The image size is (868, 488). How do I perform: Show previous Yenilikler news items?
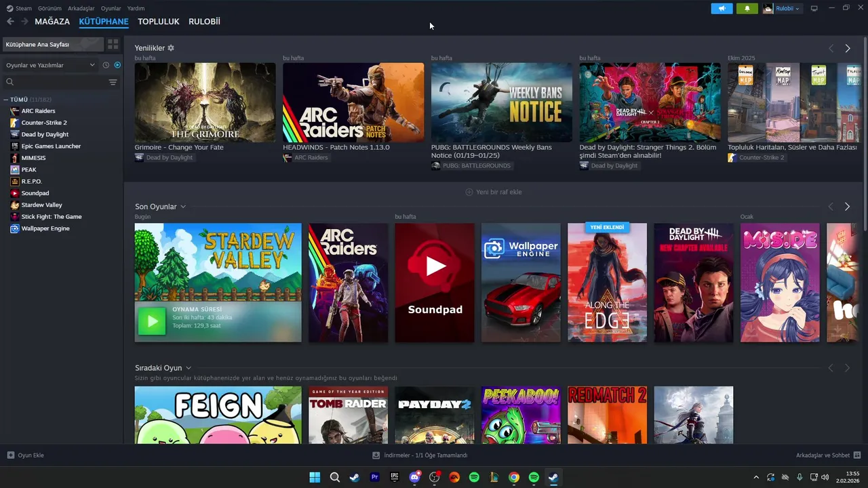point(831,48)
